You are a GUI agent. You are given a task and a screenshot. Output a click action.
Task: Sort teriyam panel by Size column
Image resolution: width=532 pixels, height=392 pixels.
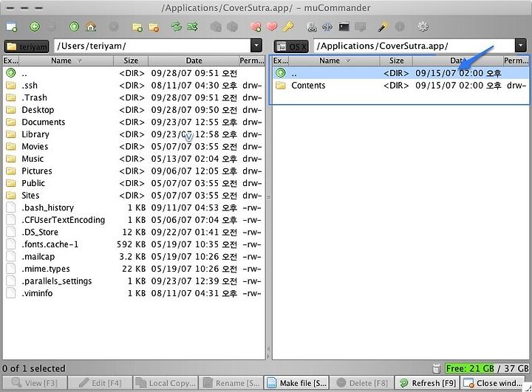[131, 61]
